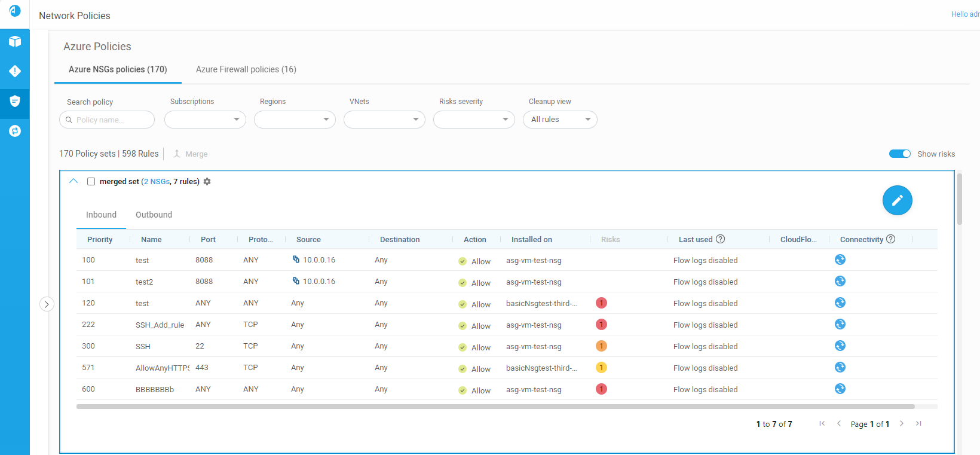The image size is (980, 455).
Task: Click connectivity icon for test2 rule
Action: 840,281
